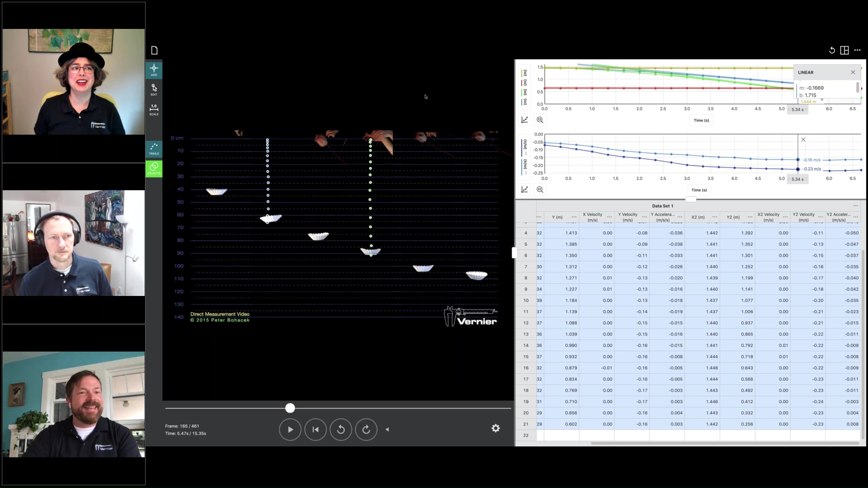Click the video timeline scrubber

tap(290, 408)
